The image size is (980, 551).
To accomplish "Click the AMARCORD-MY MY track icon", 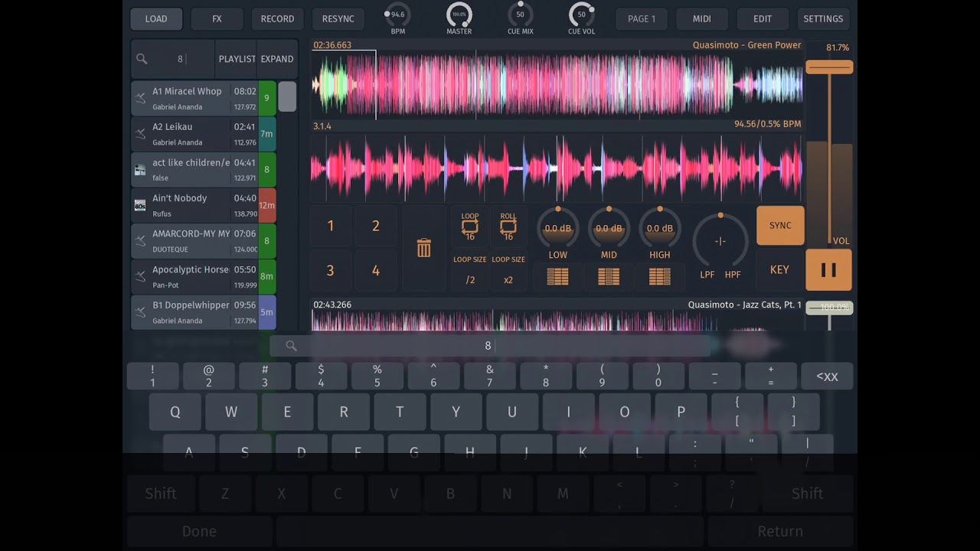I will (x=140, y=241).
